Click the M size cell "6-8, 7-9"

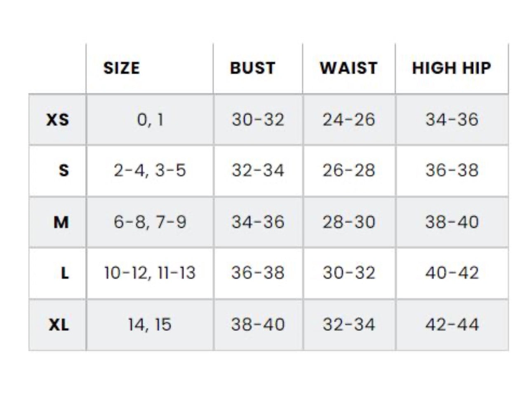(x=150, y=222)
